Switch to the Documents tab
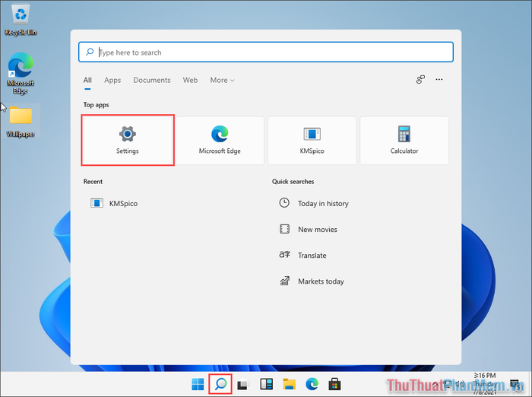Screen dimensions: 532x397 coord(152,80)
